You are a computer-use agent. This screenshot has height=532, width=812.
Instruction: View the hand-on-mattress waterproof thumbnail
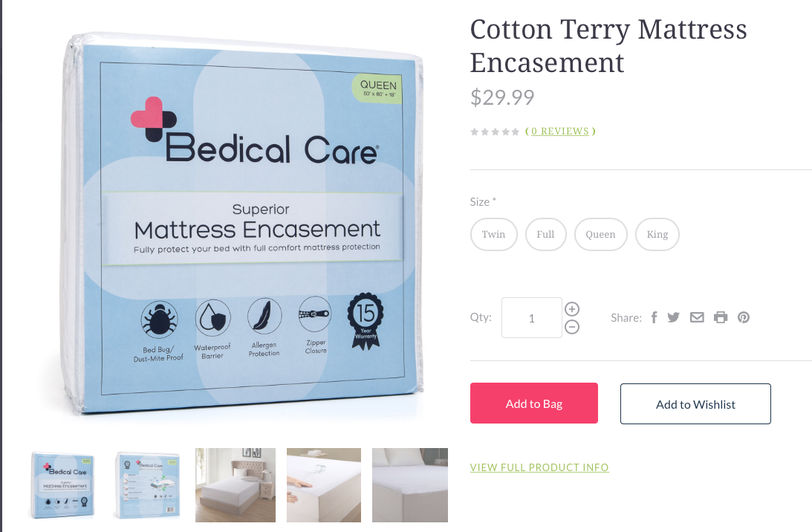324,485
